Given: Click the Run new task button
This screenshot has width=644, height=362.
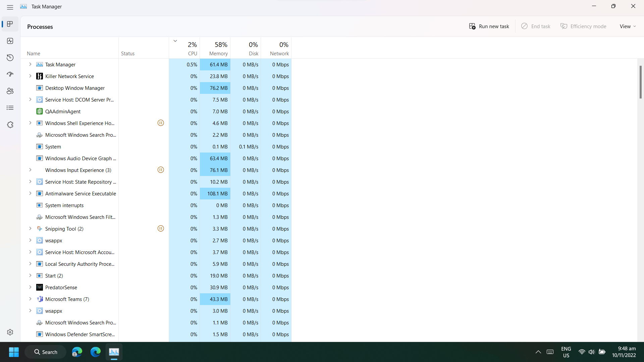Looking at the screenshot, I should pos(489,26).
